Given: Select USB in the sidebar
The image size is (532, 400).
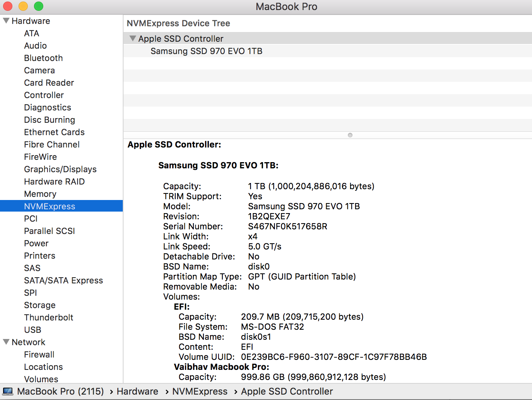Looking at the screenshot, I should (x=32, y=330).
